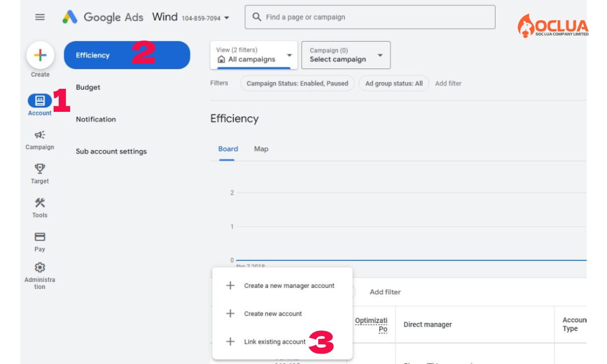This screenshot has width=607, height=364.
Task: Click plus icon beside Link existing account
Action: (x=231, y=342)
